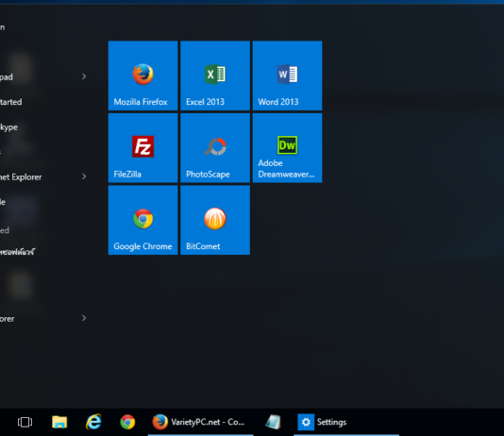Open the 'orer' start menu entry
This screenshot has height=436, width=504.
click(x=7, y=319)
